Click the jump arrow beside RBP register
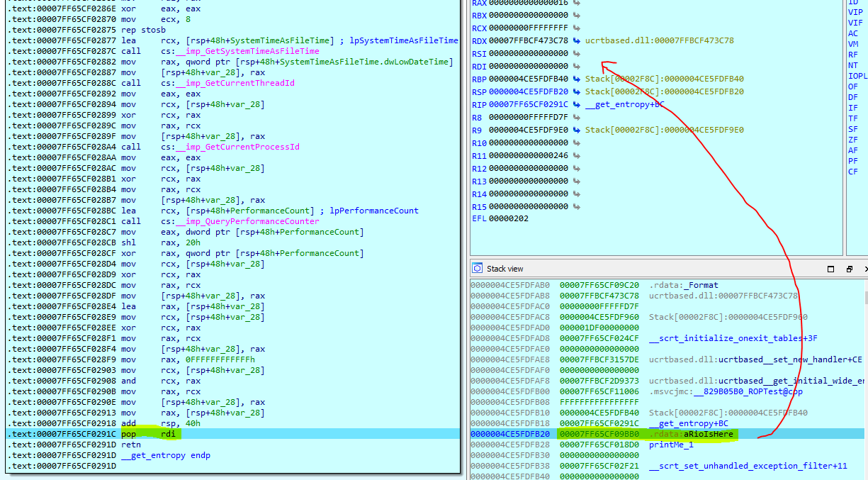This screenshot has width=868, height=480. (x=576, y=79)
